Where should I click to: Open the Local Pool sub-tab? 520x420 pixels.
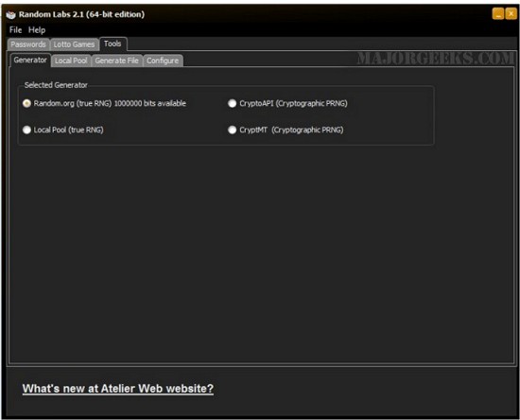(x=71, y=61)
